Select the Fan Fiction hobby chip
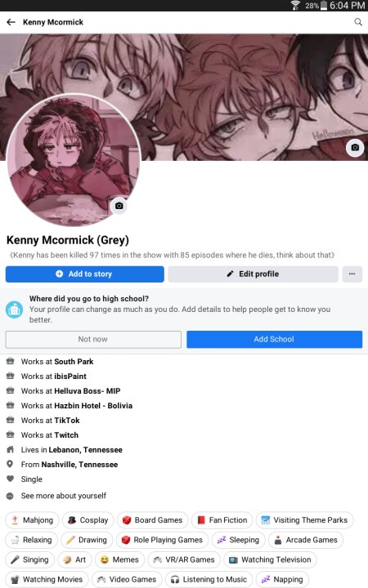The height and width of the screenshot is (588, 368). (x=222, y=520)
